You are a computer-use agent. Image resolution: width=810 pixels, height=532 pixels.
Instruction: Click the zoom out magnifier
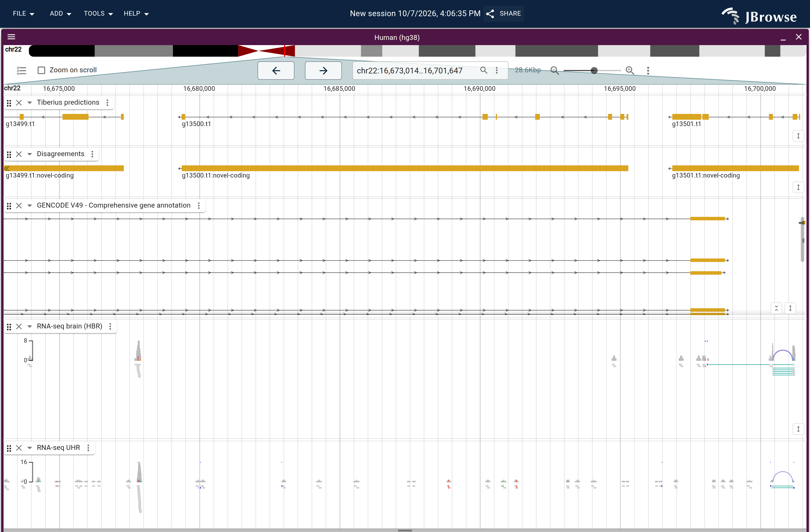click(554, 71)
